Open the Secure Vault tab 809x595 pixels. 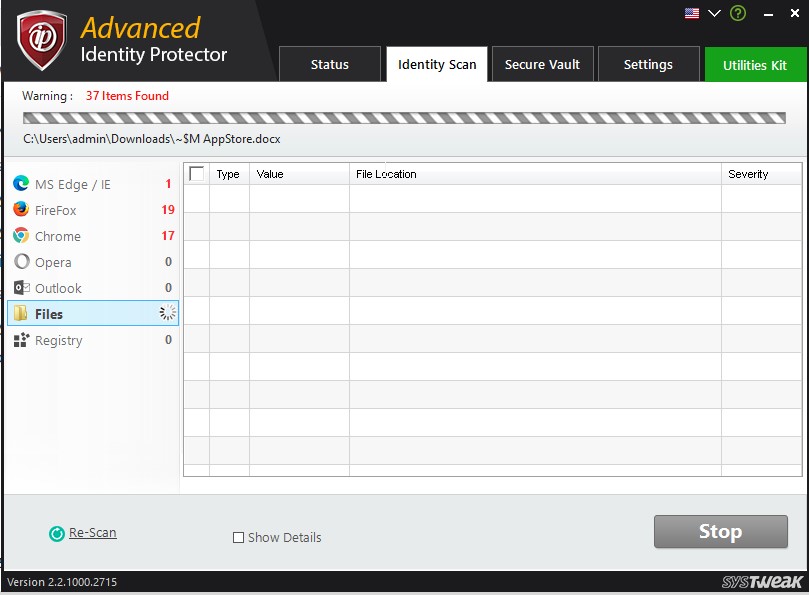(x=543, y=65)
